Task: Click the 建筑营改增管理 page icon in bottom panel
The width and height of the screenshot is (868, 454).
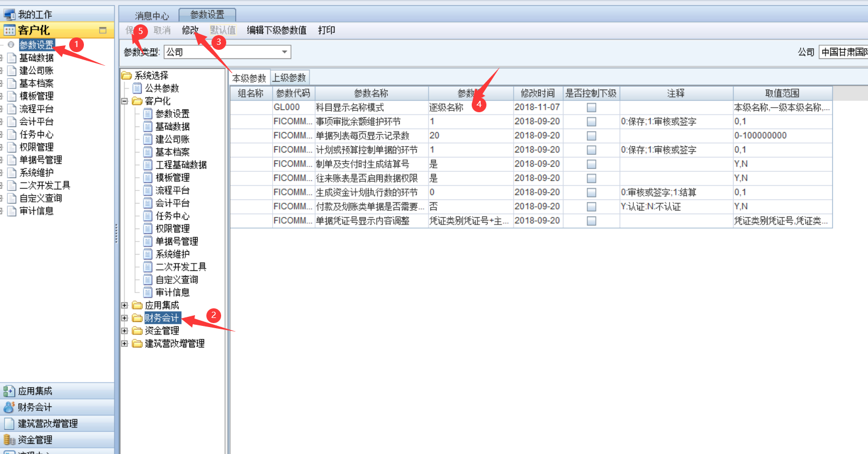Action: pos(9,423)
